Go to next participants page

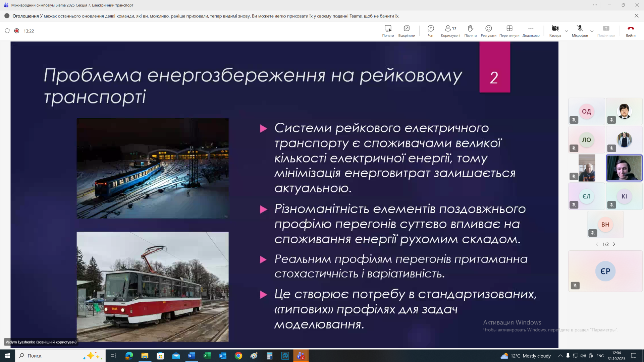click(x=614, y=244)
